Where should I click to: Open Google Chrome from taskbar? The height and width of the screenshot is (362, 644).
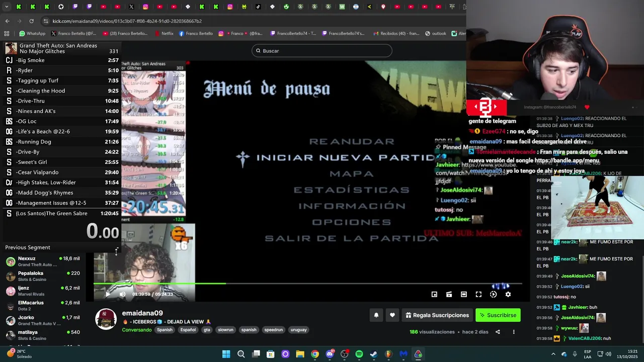[315, 354]
